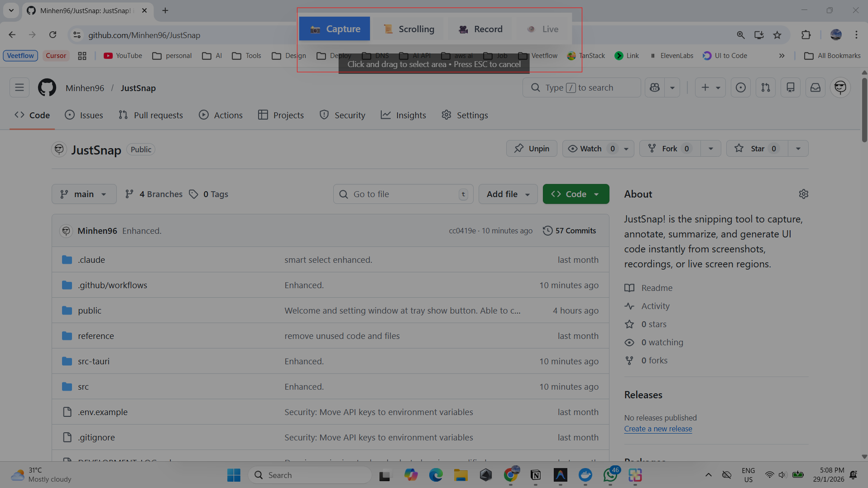Open notifications inbox icon
Viewport: 868px width, 488px height.
815,87
